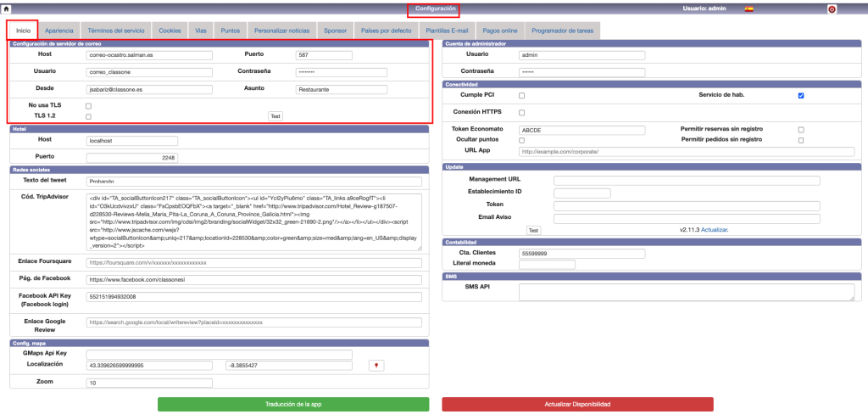Enable the No usa TLS checkbox
868x420 pixels.
coord(88,106)
